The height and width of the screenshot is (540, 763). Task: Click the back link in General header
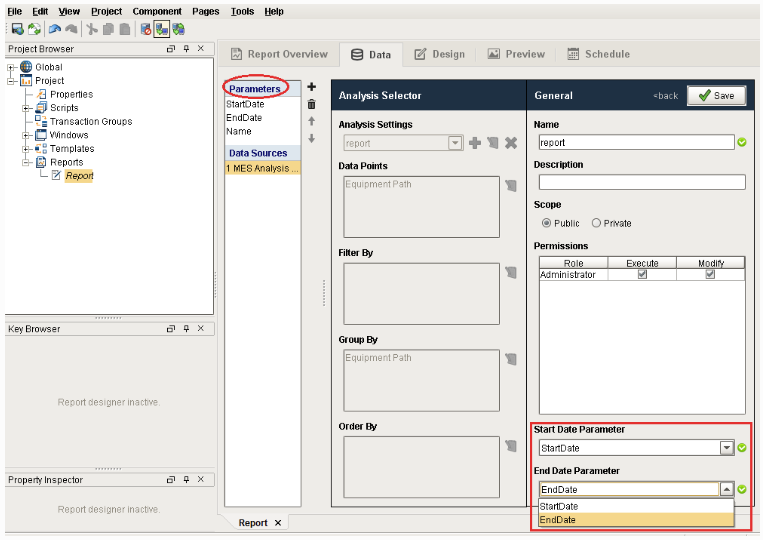[x=665, y=96]
